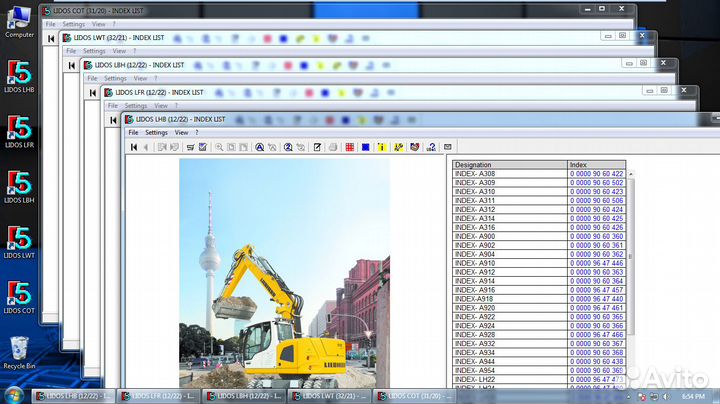Click first-page icon in LIDOS LFR window
This screenshot has height=404, width=720.
(113, 120)
